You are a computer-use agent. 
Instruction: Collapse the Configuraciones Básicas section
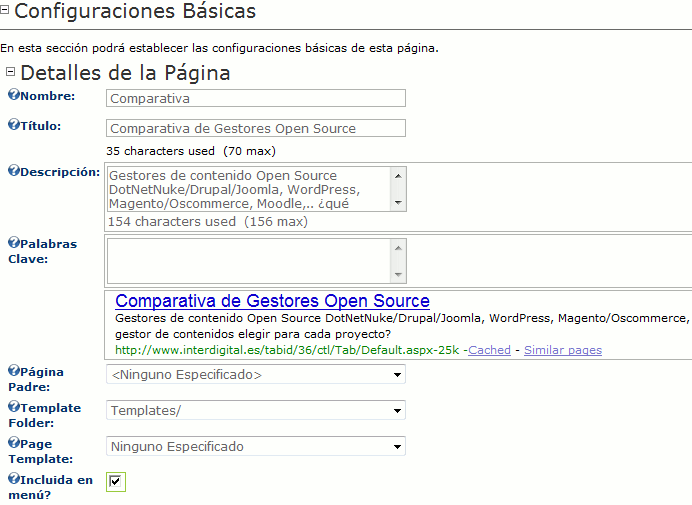(4, 10)
